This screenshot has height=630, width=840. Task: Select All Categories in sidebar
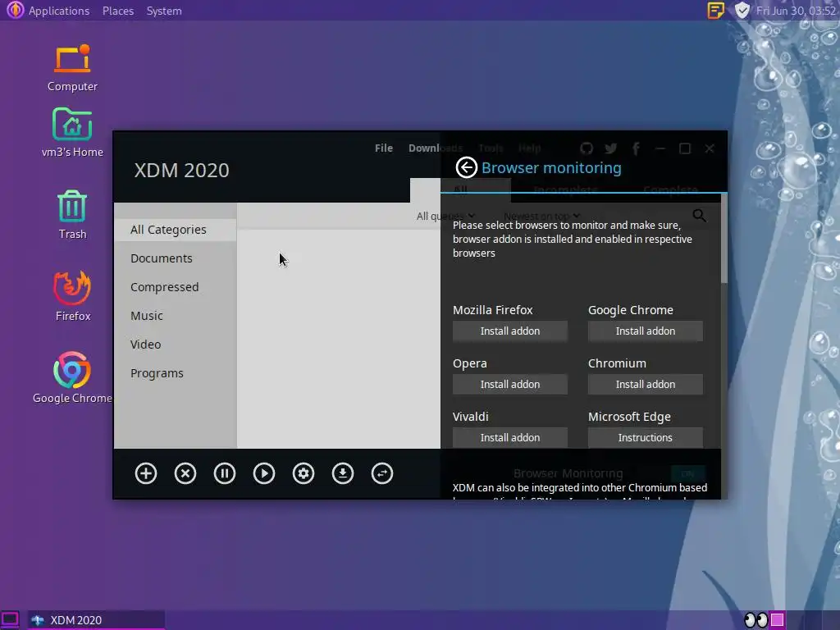tap(176, 230)
